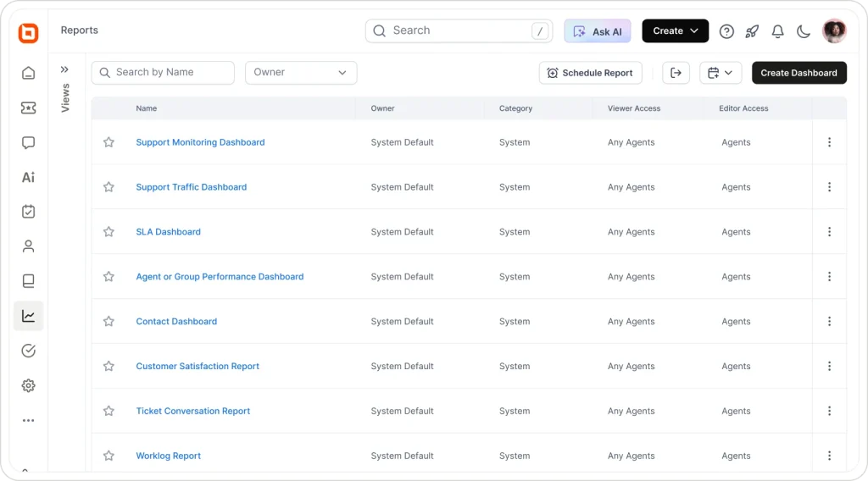The height and width of the screenshot is (481, 868).
Task: Click the Editor Access column header
Action: 743,108
